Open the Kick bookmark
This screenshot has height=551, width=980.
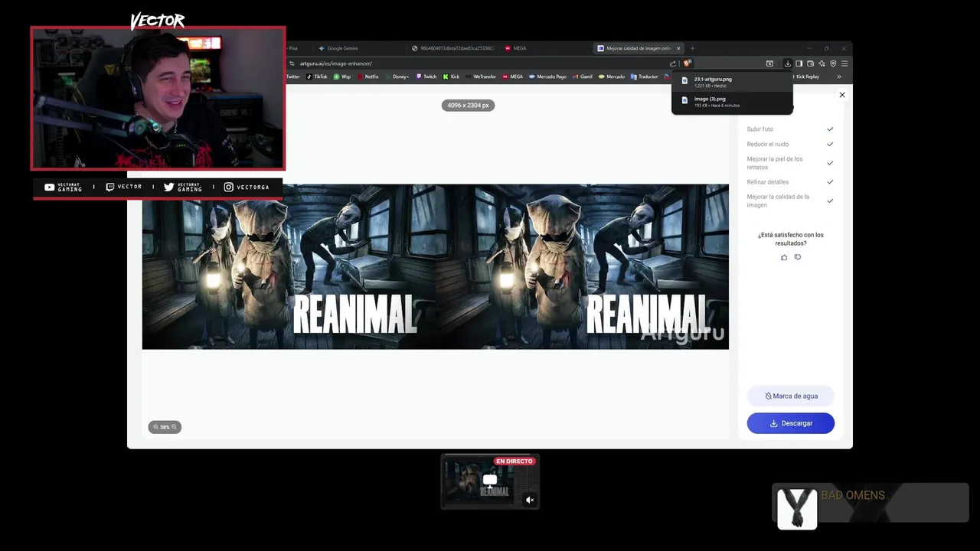point(452,77)
